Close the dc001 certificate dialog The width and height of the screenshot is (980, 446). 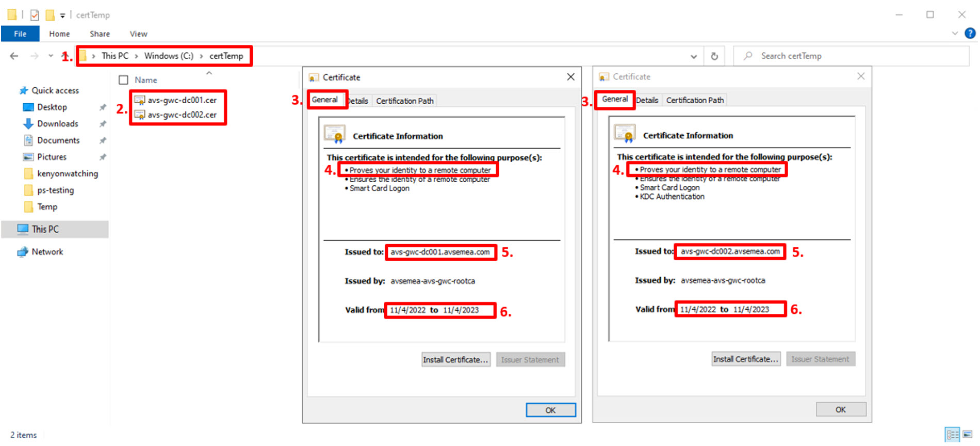pyautogui.click(x=570, y=77)
